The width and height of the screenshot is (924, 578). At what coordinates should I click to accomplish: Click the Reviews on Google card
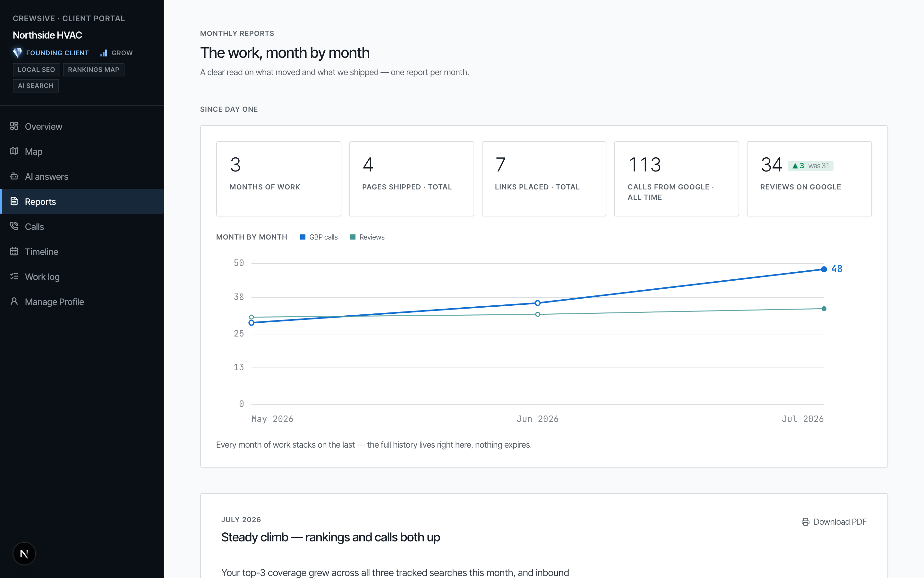point(809,179)
